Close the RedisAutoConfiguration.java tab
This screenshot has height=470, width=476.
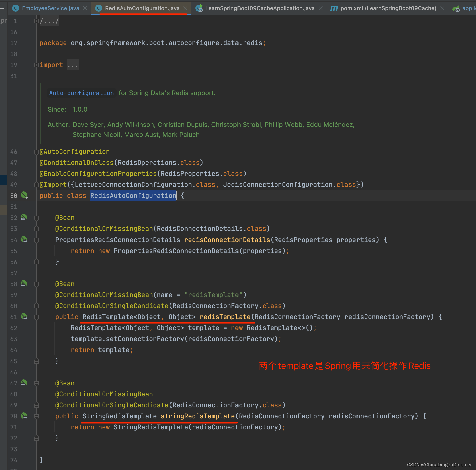[185, 8]
